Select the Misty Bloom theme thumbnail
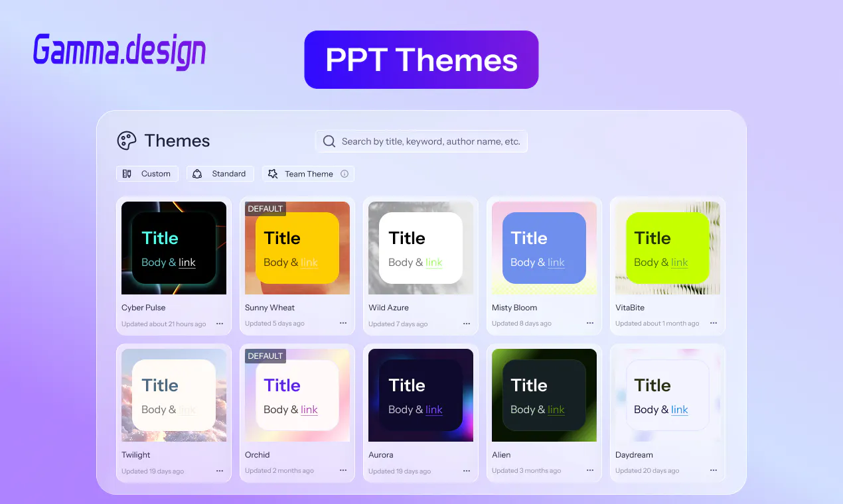Viewport: 843px width, 504px height. [544, 248]
